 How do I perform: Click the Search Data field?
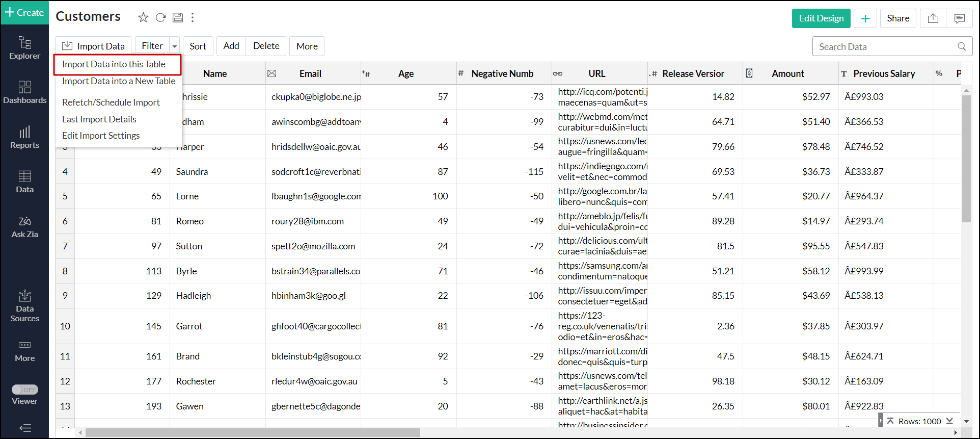885,47
